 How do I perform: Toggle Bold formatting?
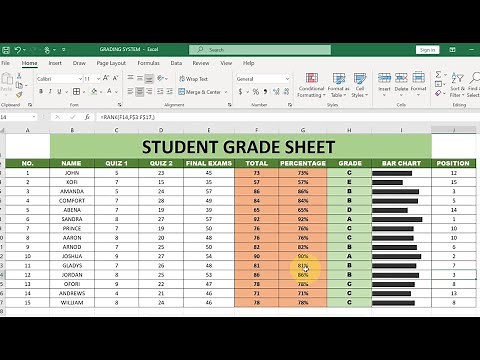pyautogui.click(x=41, y=91)
